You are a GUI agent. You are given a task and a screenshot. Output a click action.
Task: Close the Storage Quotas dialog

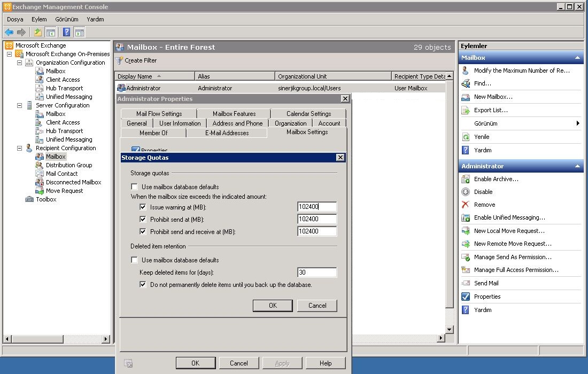pyautogui.click(x=340, y=158)
